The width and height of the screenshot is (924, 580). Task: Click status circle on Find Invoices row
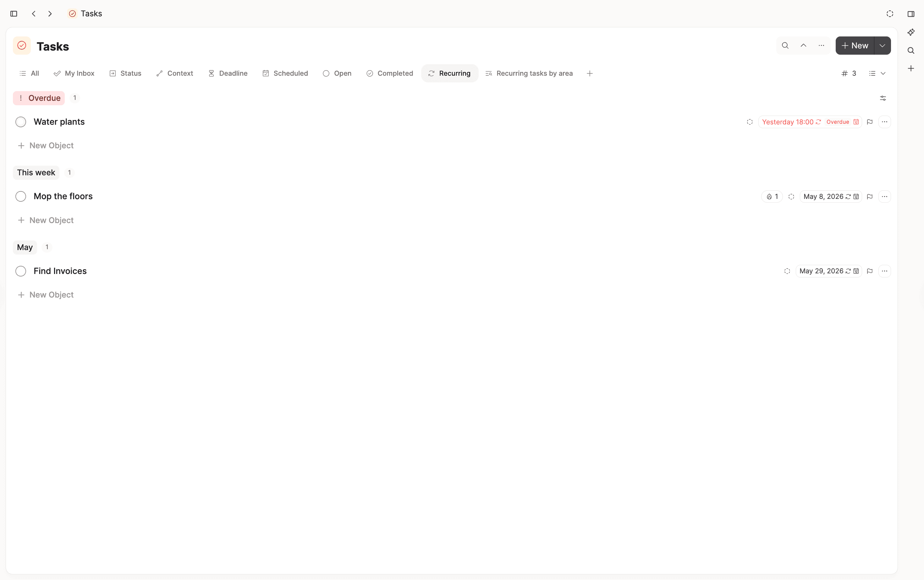click(x=787, y=271)
